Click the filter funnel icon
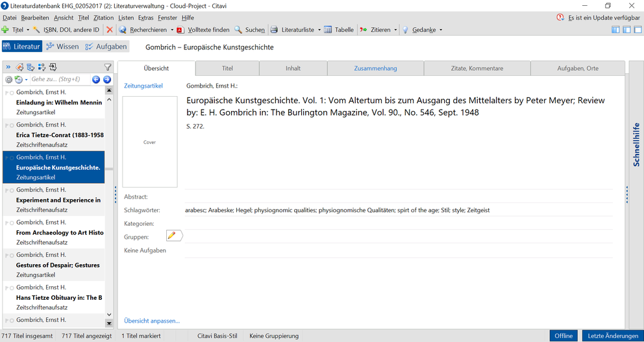The height and width of the screenshot is (342, 644). 108,67
